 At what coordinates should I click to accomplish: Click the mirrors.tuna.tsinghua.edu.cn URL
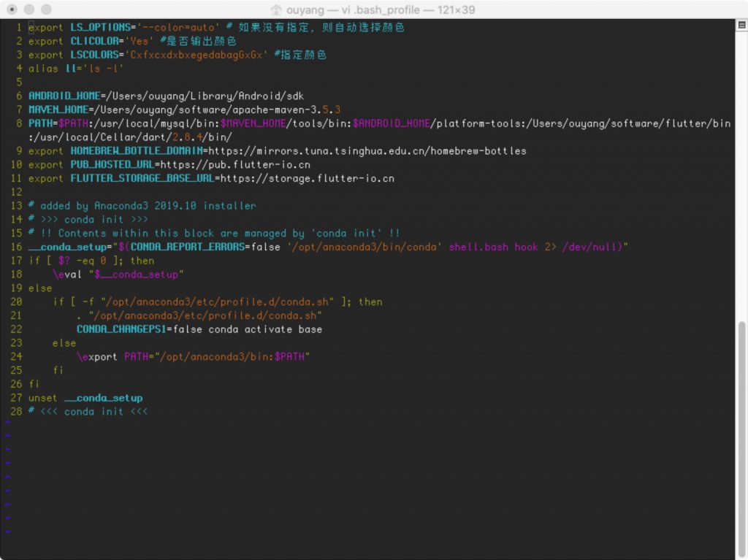pyautogui.click(x=367, y=151)
